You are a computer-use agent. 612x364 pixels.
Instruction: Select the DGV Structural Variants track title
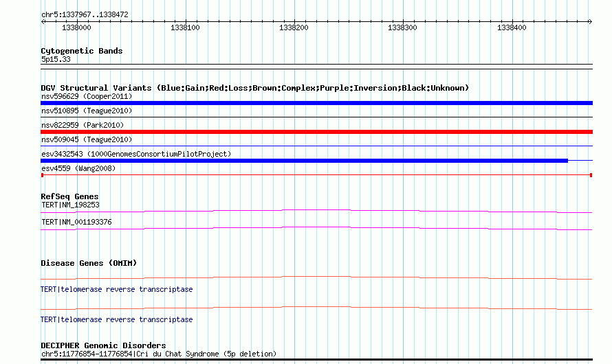point(255,88)
